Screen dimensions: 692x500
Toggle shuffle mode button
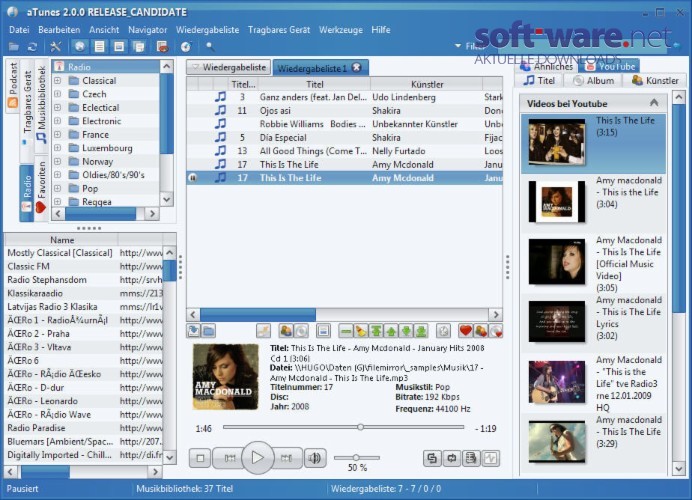click(x=432, y=458)
